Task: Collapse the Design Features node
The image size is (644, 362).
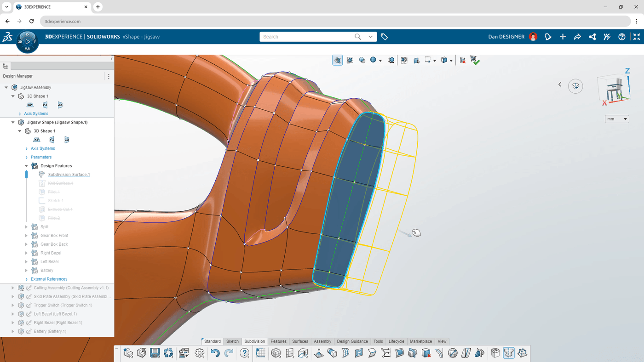Action: pyautogui.click(x=26, y=165)
